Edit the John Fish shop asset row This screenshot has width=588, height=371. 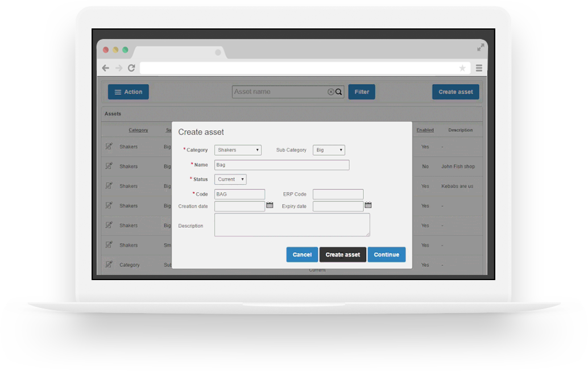click(x=109, y=166)
